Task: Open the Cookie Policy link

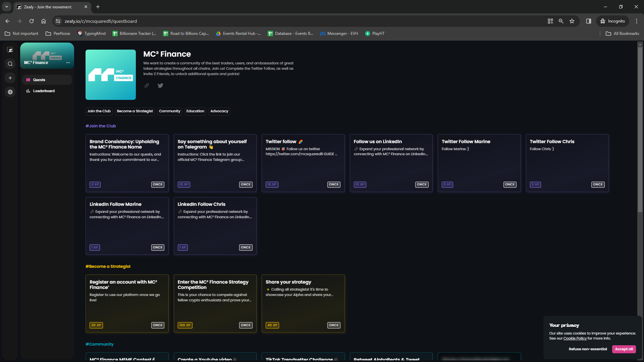Action: [575, 338]
